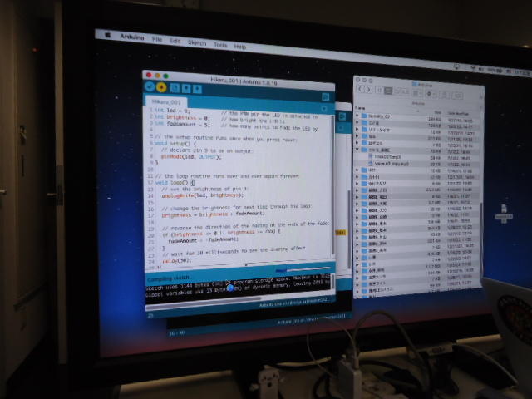Click 'fadeAmount = -fadeAmount;' line
This screenshot has width=532, height=399.
coord(203,240)
